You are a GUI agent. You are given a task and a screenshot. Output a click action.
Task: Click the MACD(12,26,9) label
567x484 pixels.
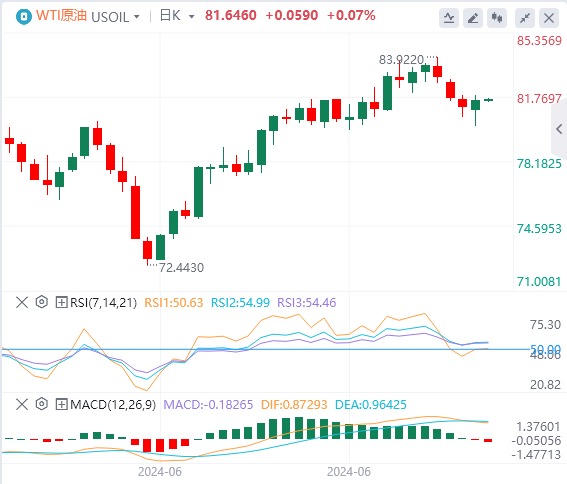click(x=113, y=404)
